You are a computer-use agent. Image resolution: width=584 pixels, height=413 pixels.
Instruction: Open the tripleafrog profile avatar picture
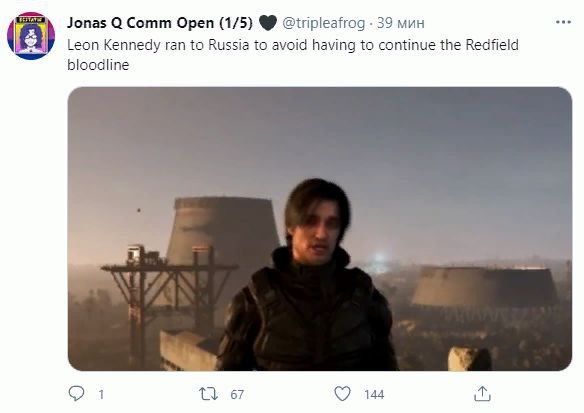point(31,36)
